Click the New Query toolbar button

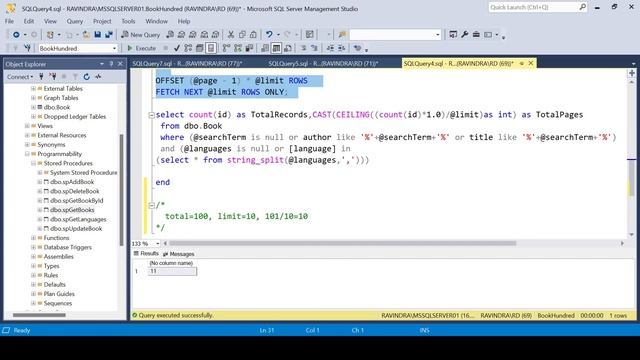click(x=140, y=35)
